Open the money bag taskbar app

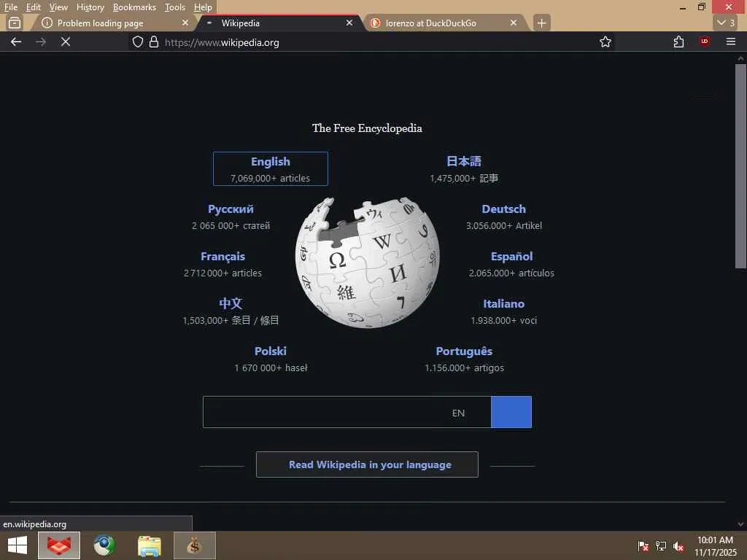point(194,545)
